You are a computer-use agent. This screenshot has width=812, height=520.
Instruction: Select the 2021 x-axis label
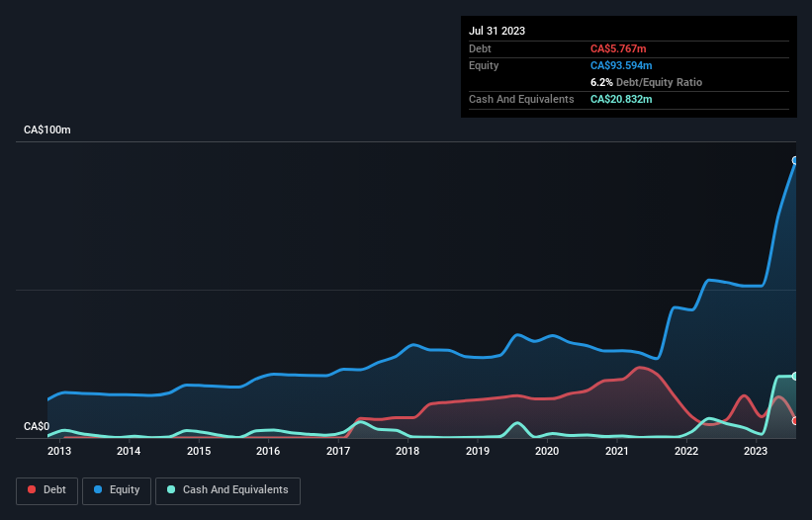[617, 451]
